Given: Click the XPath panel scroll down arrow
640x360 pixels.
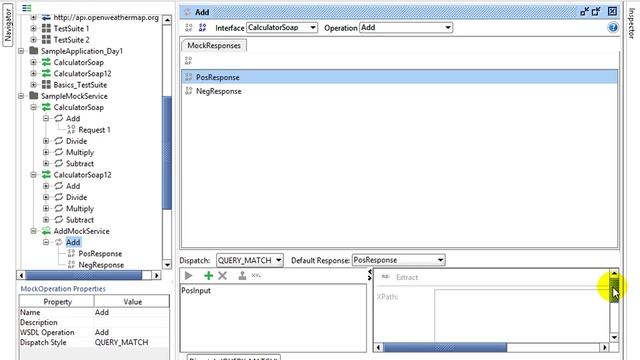Looking at the screenshot, I should [x=614, y=338].
